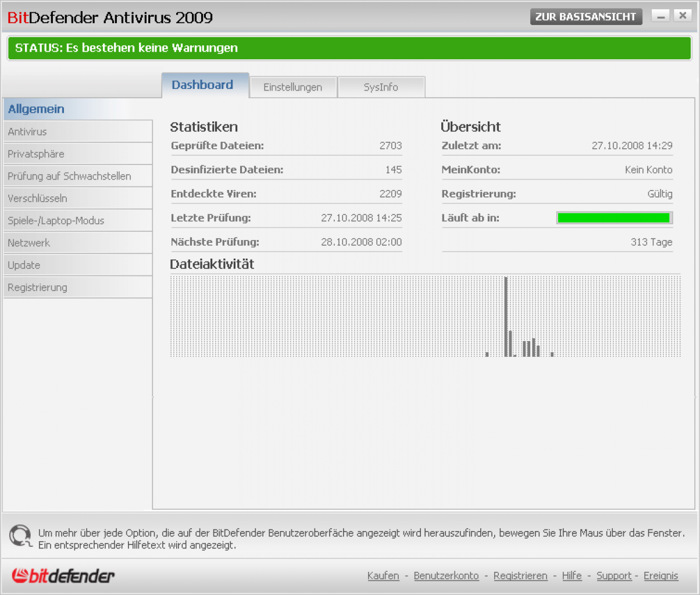Click the 313 Tage text
This screenshot has width=700, height=595.
click(652, 242)
